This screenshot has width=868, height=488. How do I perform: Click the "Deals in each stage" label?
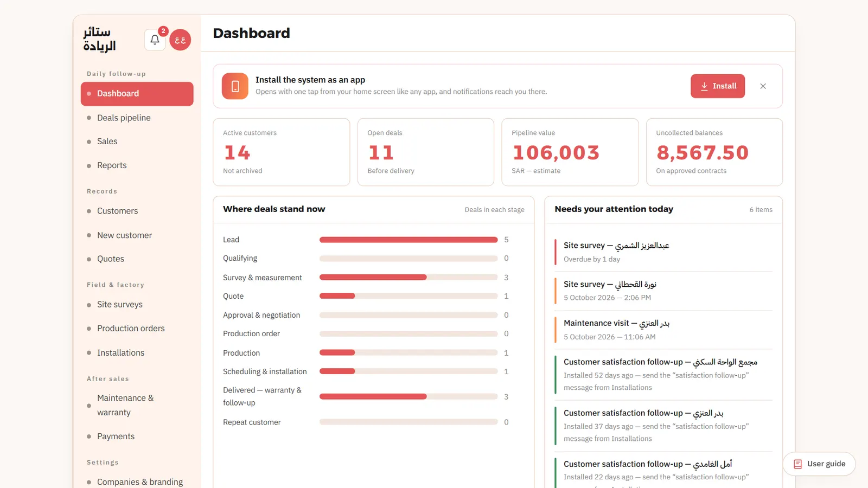pos(494,210)
